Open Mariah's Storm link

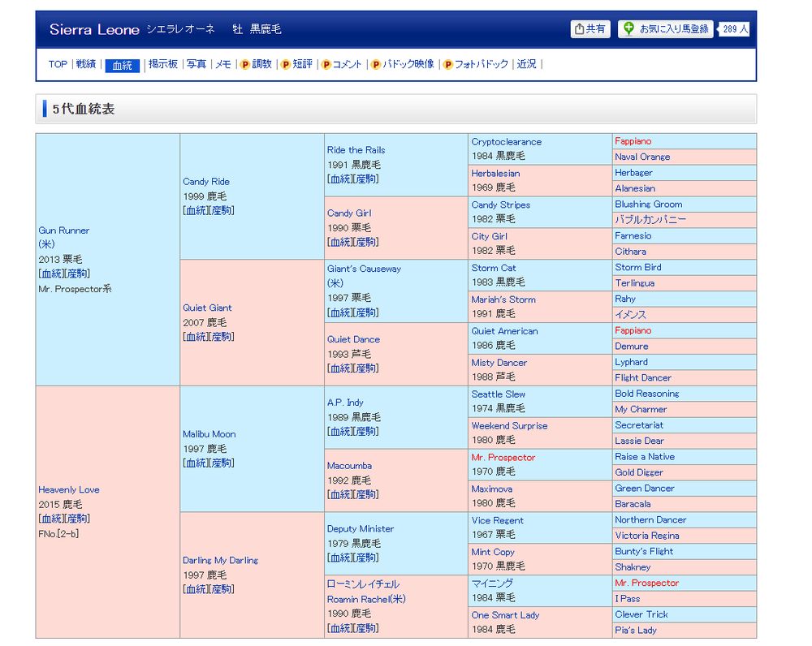(503, 299)
